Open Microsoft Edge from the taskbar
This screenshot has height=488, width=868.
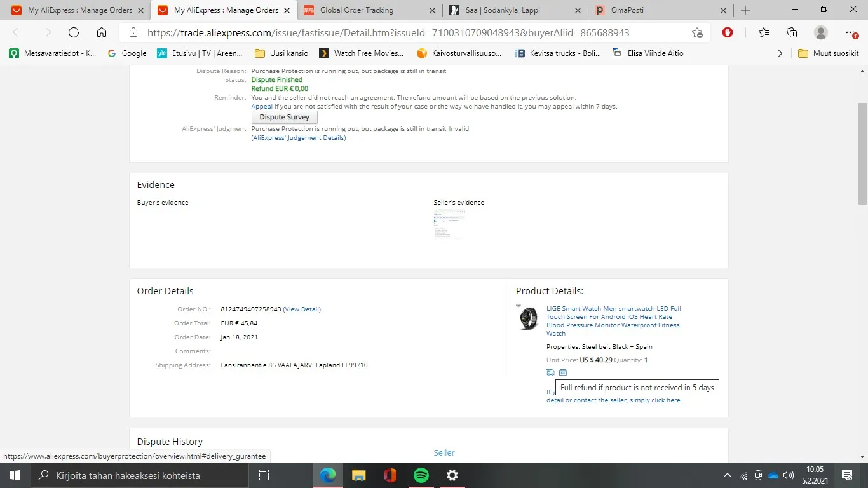pos(328,475)
